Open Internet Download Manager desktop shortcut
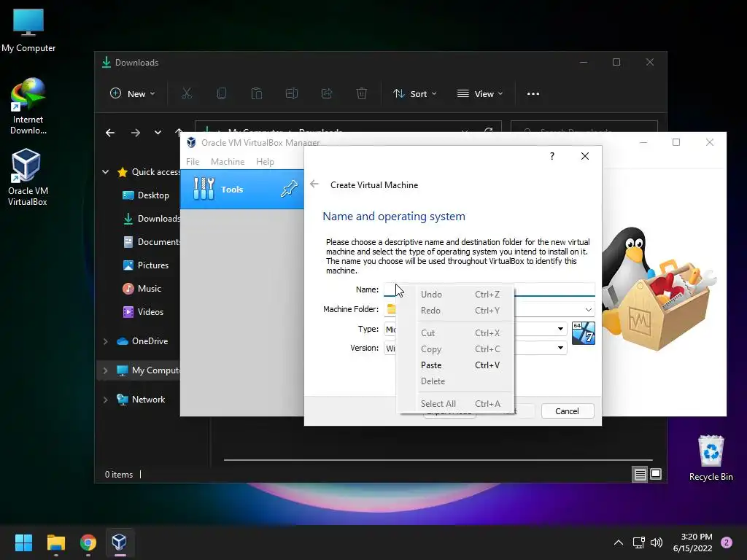747x560 pixels. (x=28, y=106)
